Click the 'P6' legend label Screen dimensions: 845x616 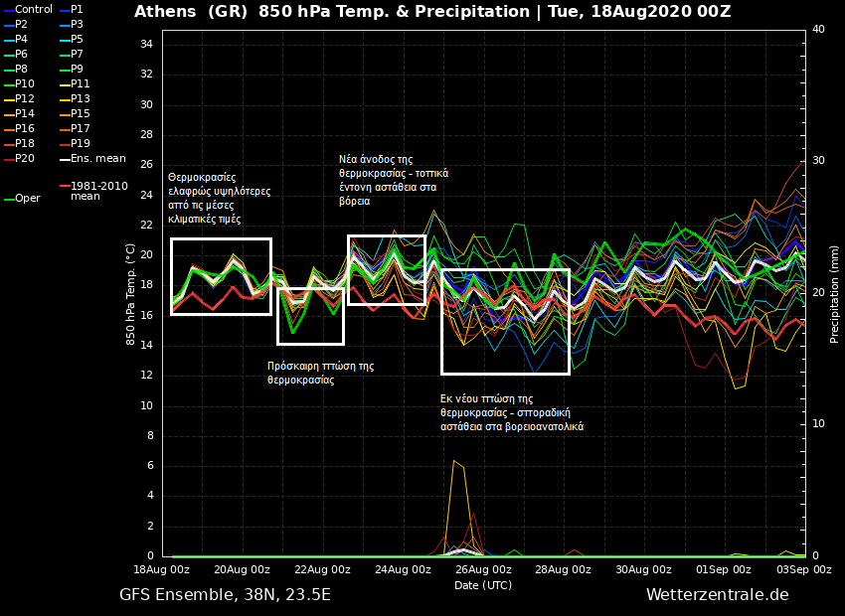point(21,54)
